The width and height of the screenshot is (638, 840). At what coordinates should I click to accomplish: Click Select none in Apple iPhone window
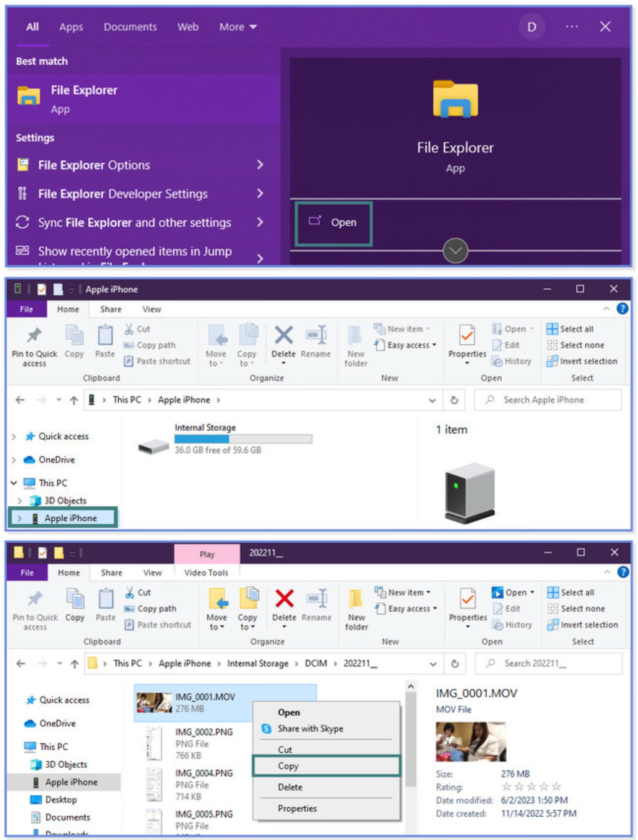575,345
